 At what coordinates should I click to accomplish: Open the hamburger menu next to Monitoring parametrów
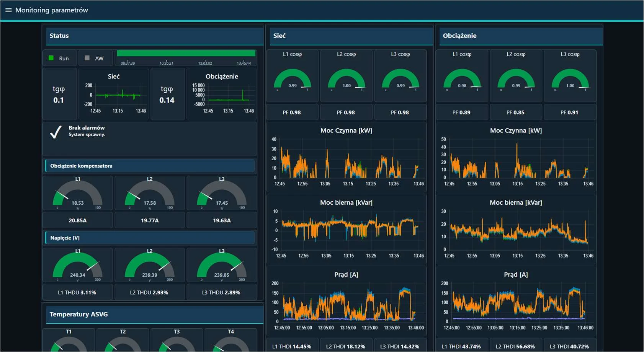tap(8, 10)
